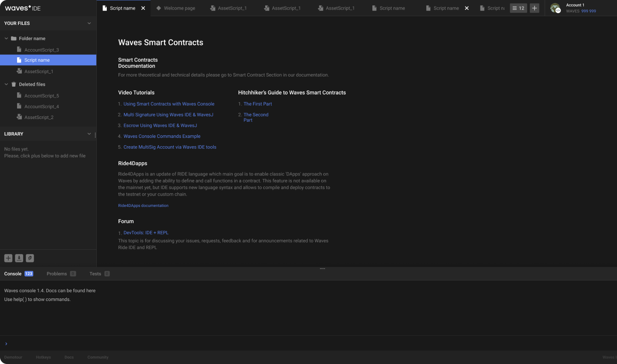Click the Hotkeys footer link
The height and width of the screenshot is (364, 617).
(43, 357)
